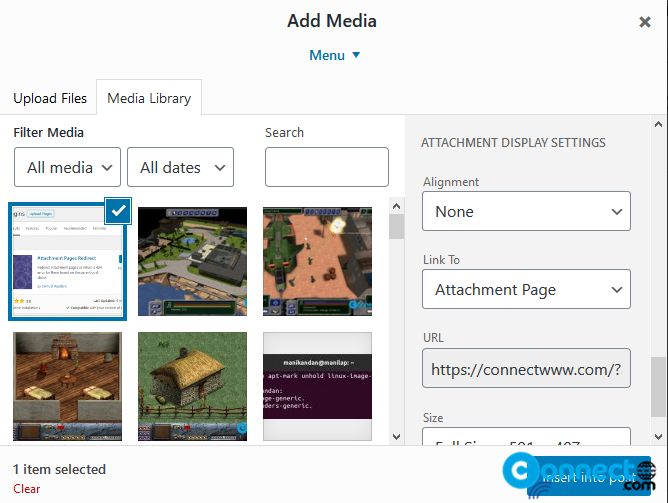Open the Alignment dropdown set to None
The width and height of the screenshot is (668, 503).
point(526,211)
